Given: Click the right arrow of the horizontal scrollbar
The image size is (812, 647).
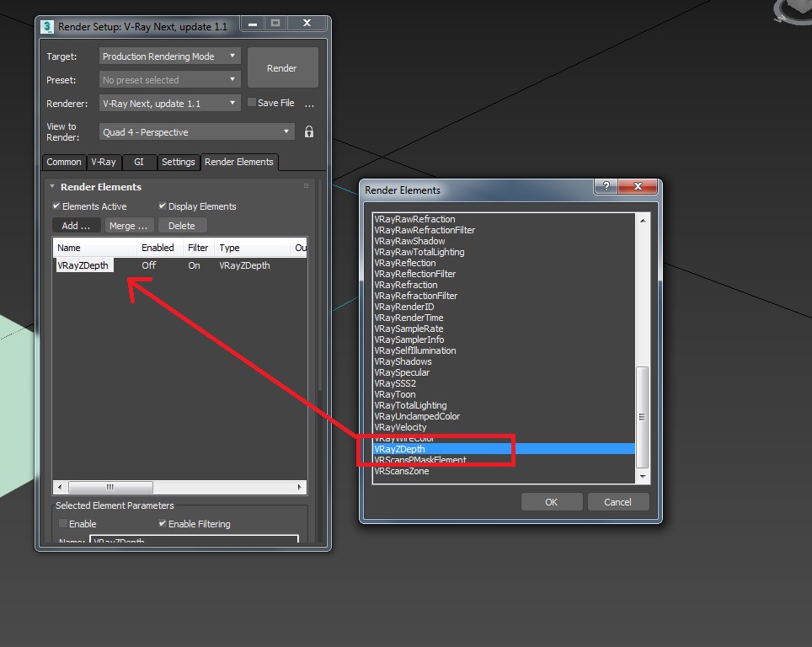Looking at the screenshot, I should (x=299, y=487).
